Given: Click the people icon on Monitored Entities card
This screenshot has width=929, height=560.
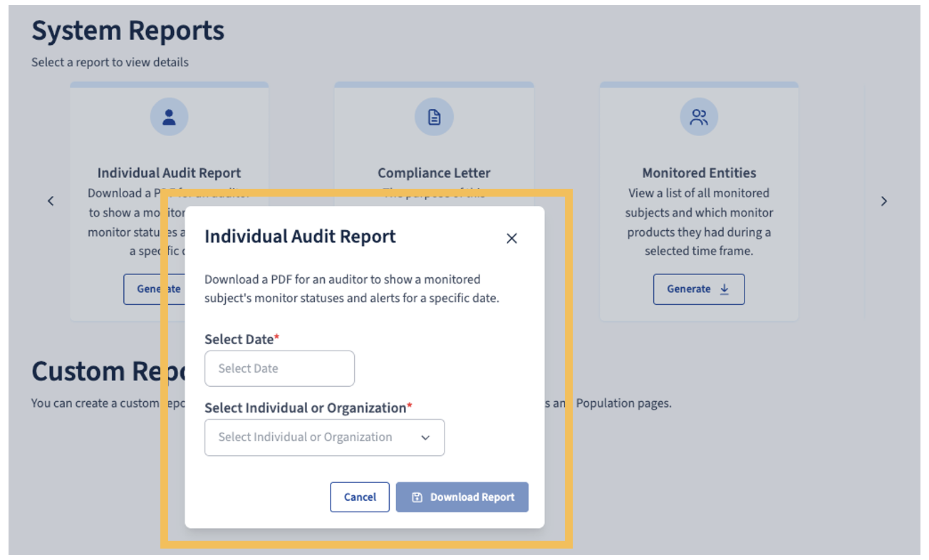Looking at the screenshot, I should 699,117.
